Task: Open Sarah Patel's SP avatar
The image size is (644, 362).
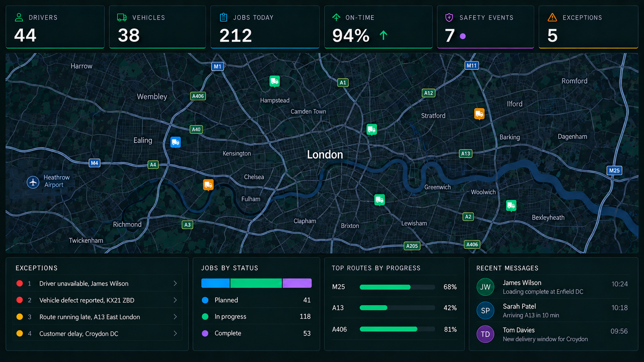Action: point(485,310)
